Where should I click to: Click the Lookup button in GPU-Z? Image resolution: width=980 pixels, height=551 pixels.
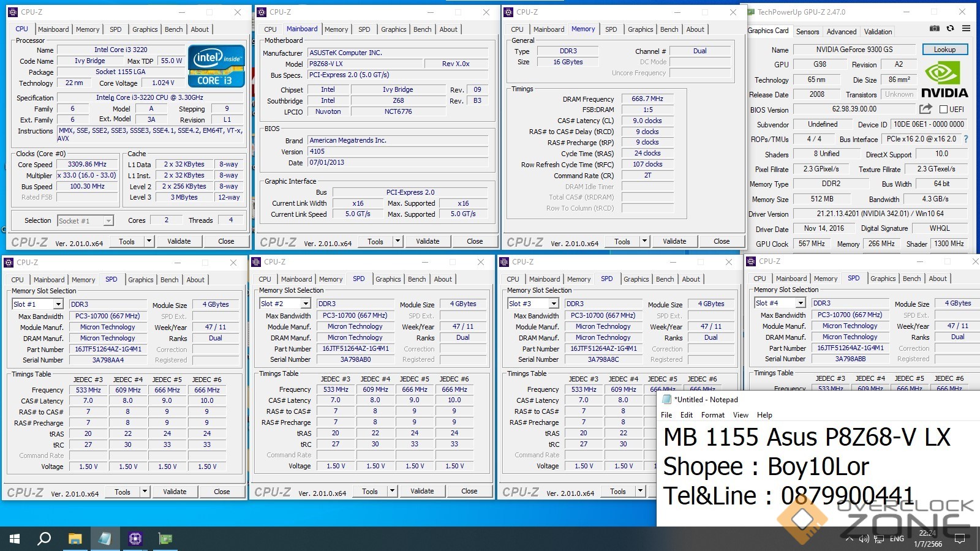click(944, 50)
